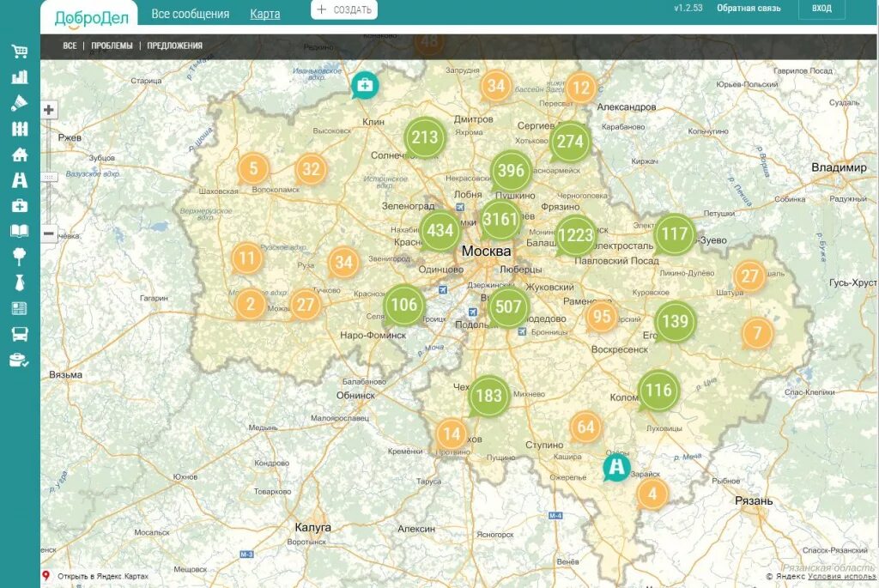Expand the 434 cluster near Красногорск
The width and height of the screenshot is (879, 588).
tap(440, 230)
